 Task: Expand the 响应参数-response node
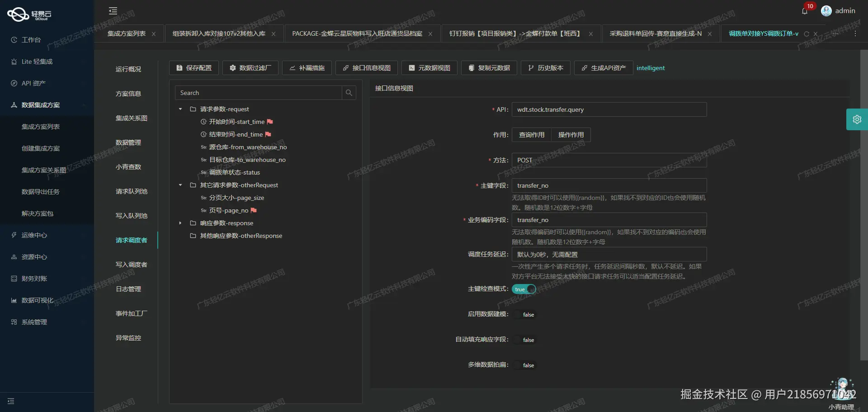click(x=180, y=223)
